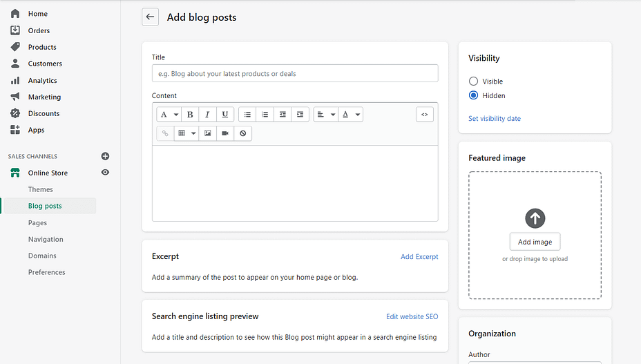Image resolution: width=641 pixels, height=364 pixels.
Task: Click the "or drop image to upload" text
Action: (x=535, y=259)
